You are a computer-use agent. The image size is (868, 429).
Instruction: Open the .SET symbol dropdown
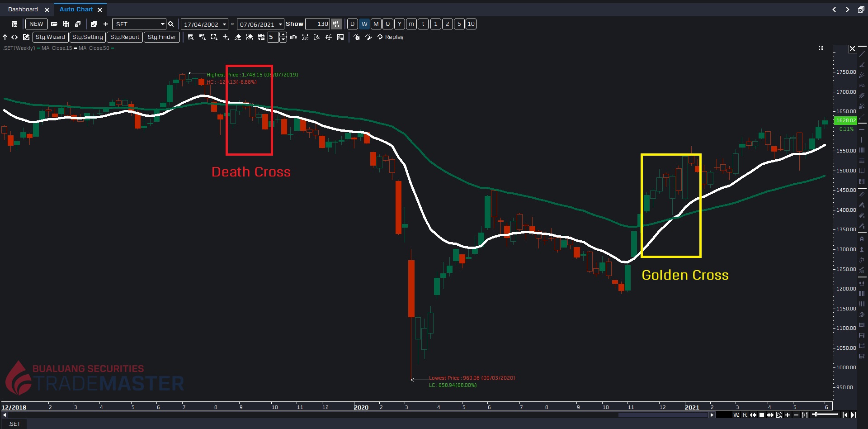[x=162, y=24]
